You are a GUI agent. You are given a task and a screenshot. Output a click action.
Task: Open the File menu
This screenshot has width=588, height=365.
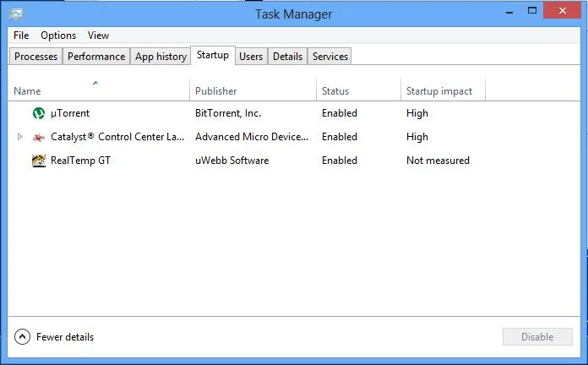click(x=21, y=35)
